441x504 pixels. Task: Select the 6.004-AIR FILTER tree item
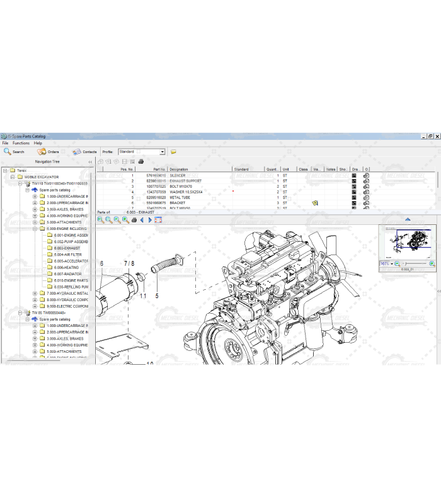point(67,255)
